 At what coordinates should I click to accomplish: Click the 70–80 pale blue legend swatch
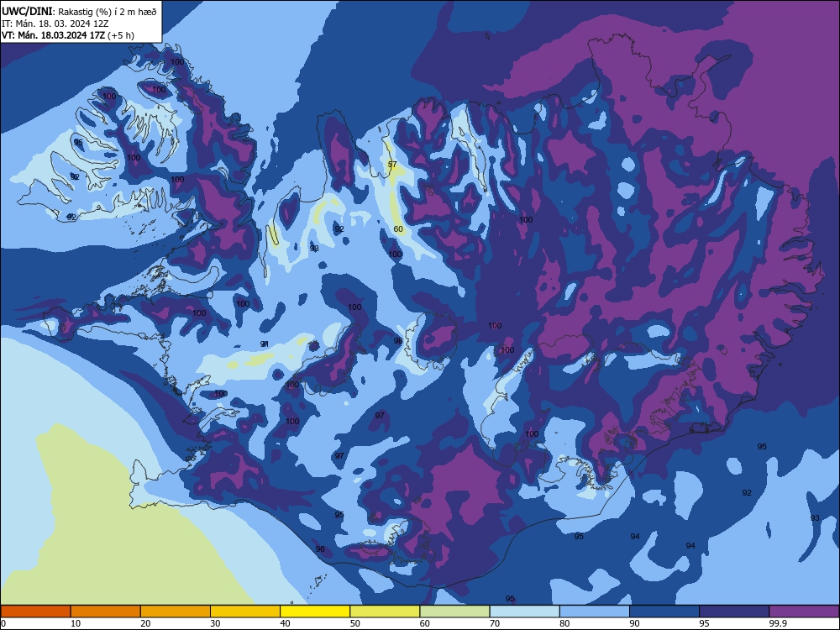click(524, 612)
